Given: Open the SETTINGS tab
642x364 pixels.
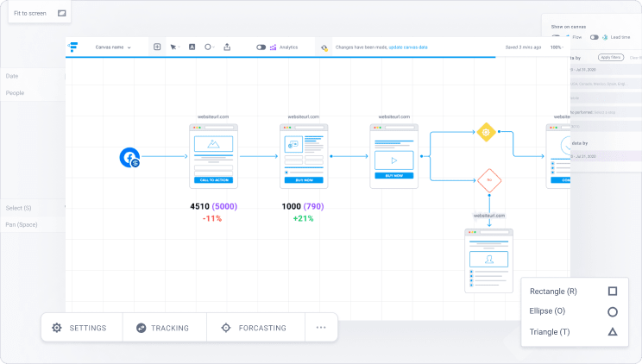Looking at the screenshot, I should point(82,328).
